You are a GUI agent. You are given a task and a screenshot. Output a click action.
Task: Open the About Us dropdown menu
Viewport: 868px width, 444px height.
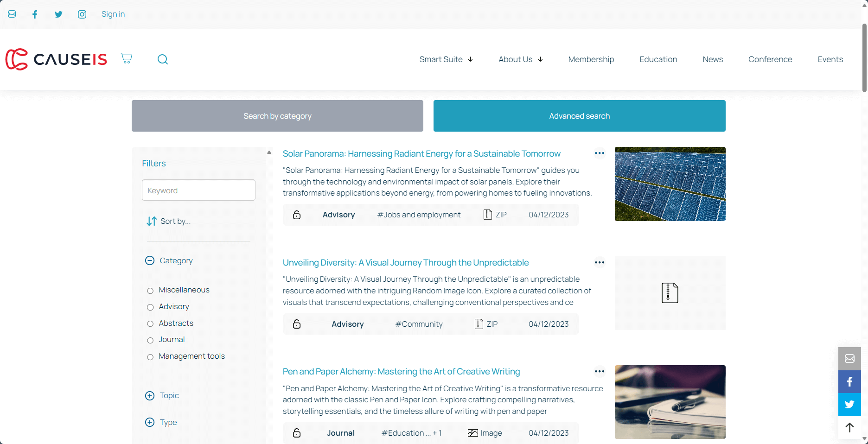coord(521,59)
